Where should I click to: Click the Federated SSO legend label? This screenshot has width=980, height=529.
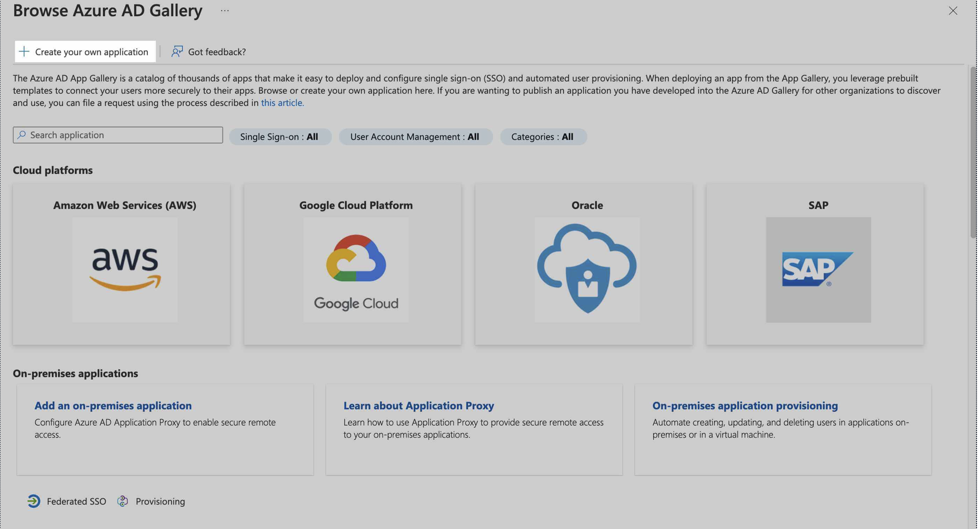(x=77, y=501)
